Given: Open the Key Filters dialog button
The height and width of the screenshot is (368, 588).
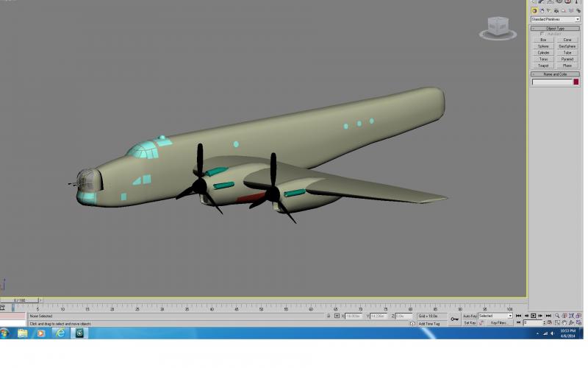Looking at the screenshot, I should tap(499, 323).
